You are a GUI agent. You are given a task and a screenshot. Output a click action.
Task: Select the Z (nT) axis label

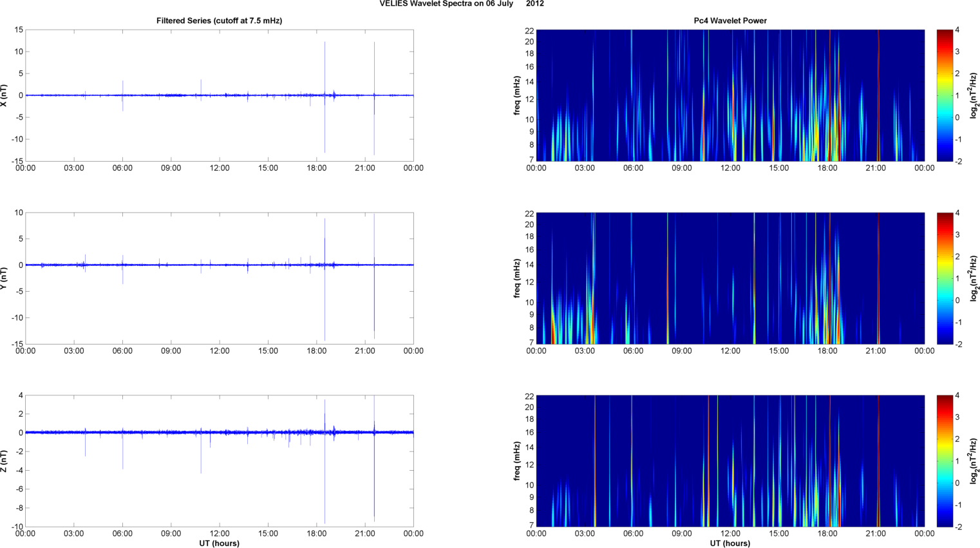click(4, 461)
